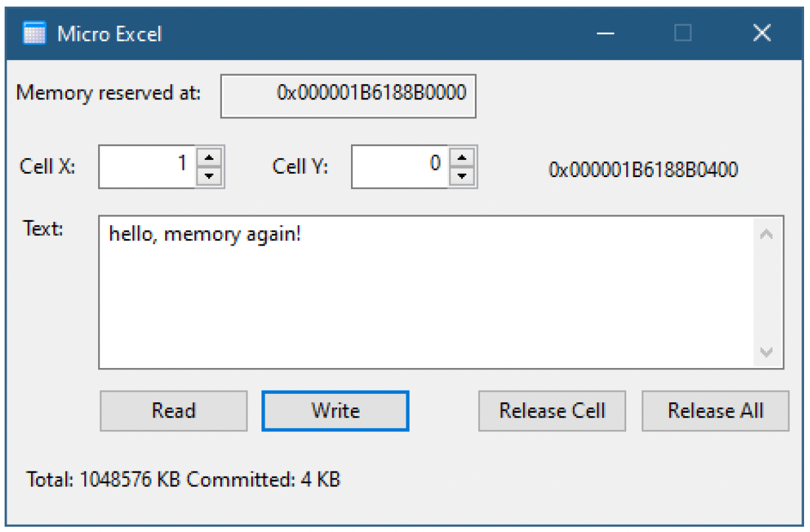Image resolution: width=810 pixels, height=532 pixels.
Task: Focus the Cell X number field
Action: 148,167
